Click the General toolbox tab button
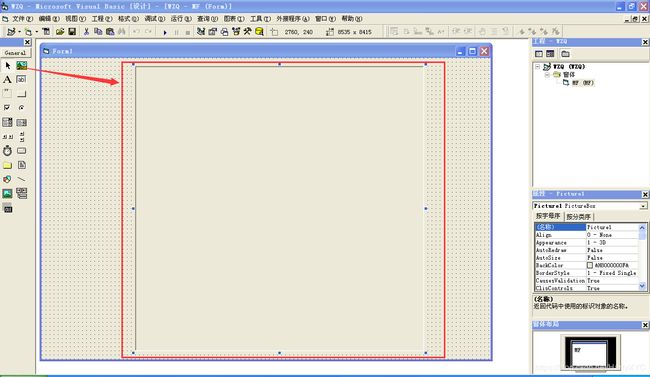The image size is (650, 377). pos(15,53)
